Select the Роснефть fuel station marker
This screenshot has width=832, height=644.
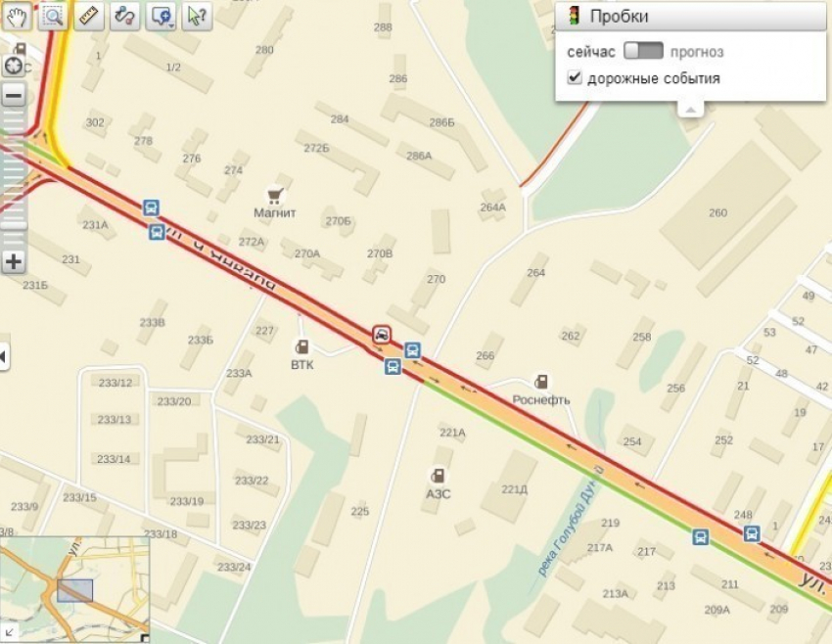(540, 381)
